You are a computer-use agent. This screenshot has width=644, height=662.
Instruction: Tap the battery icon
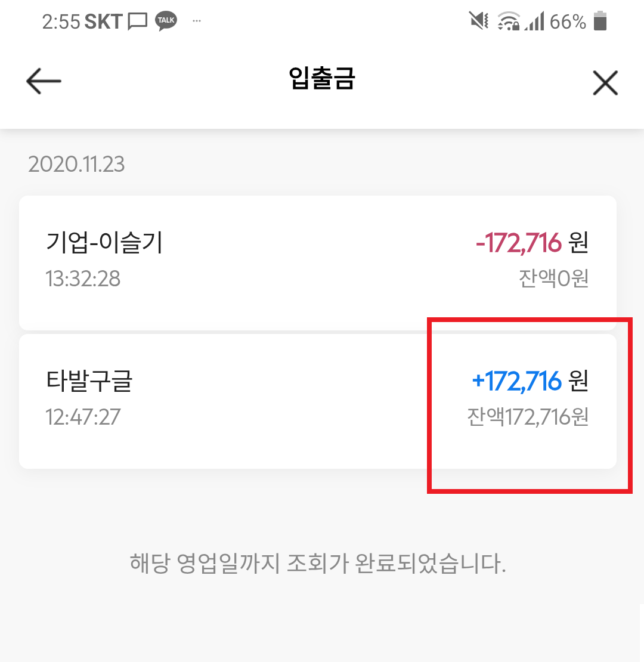(x=600, y=21)
